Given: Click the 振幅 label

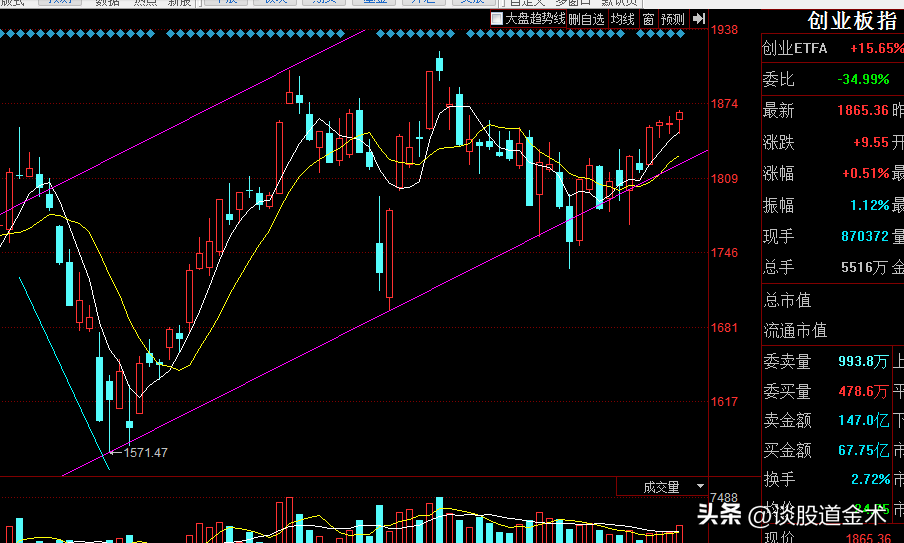Looking at the screenshot, I should coord(778,205).
